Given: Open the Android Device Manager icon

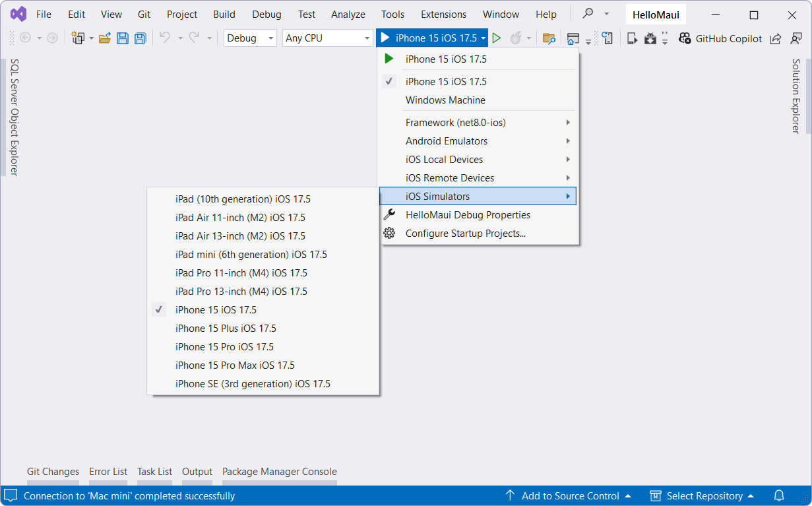Looking at the screenshot, I should point(650,38).
